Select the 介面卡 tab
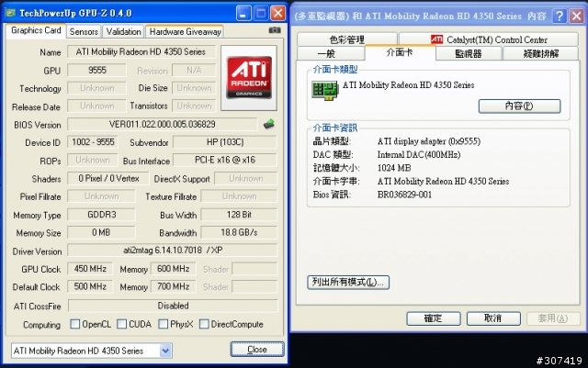588x368 pixels. [x=400, y=52]
